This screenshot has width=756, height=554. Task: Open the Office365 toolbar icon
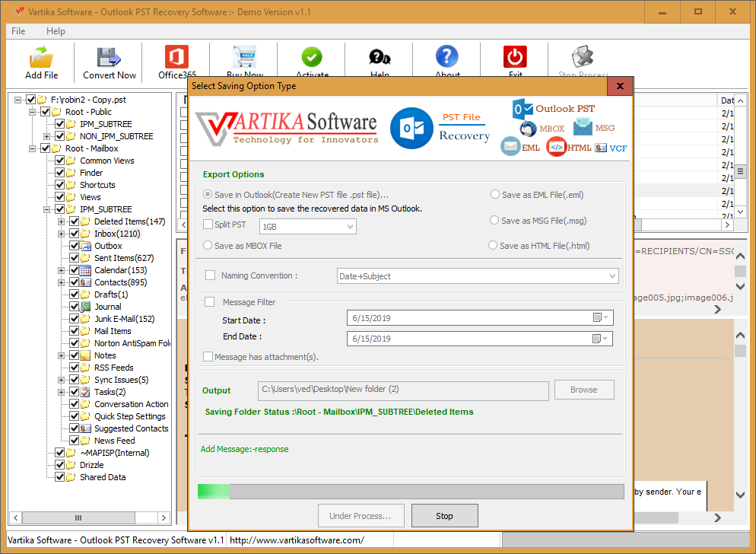point(176,58)
